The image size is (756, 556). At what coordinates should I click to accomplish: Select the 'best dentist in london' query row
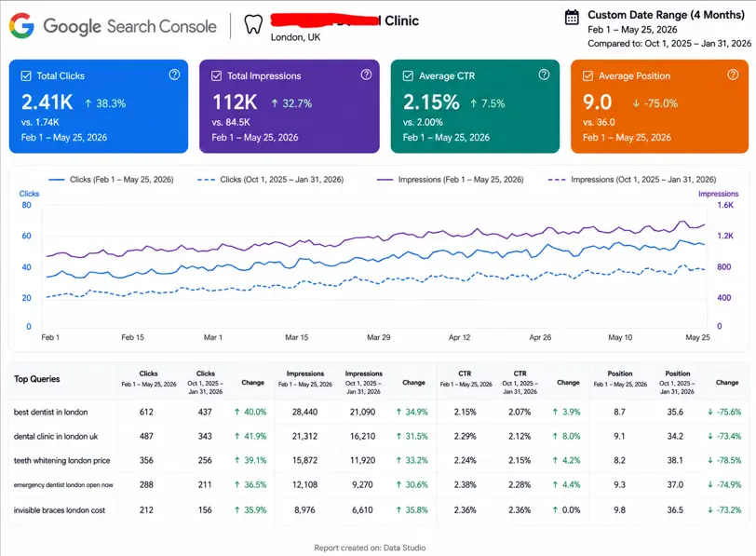click(x=378, y=412)
